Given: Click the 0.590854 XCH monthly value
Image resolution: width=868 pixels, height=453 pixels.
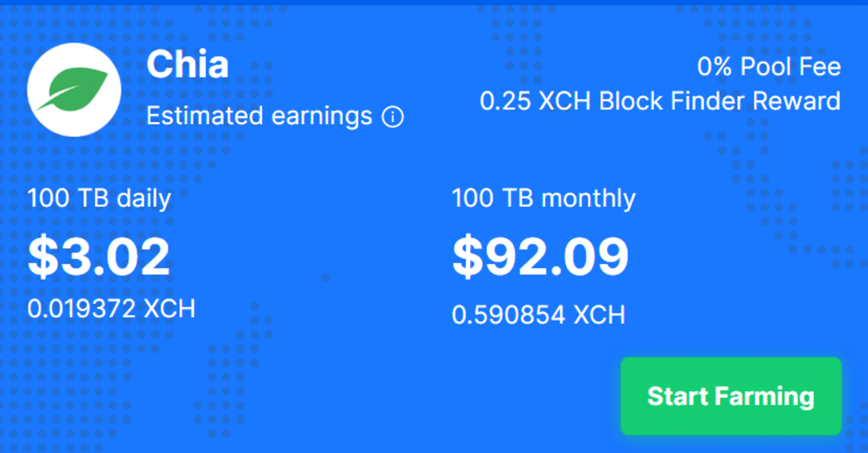Looking at the screenshot, I should click(x=538, y=315).
